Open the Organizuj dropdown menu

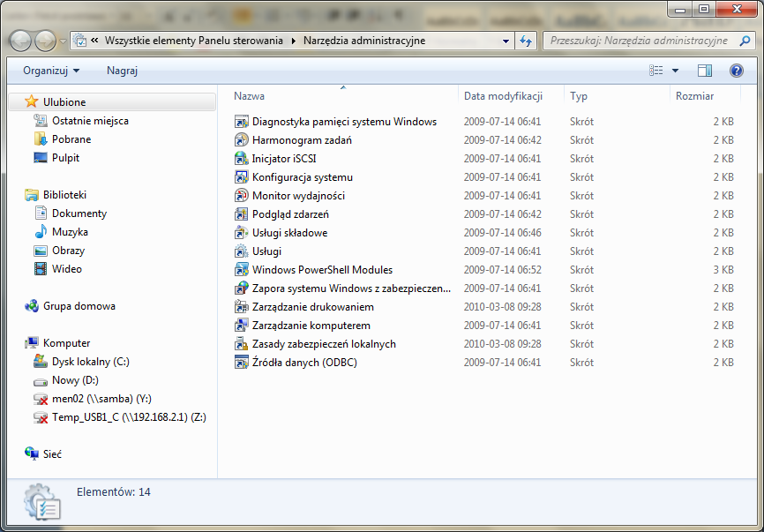tap(51, 71)
